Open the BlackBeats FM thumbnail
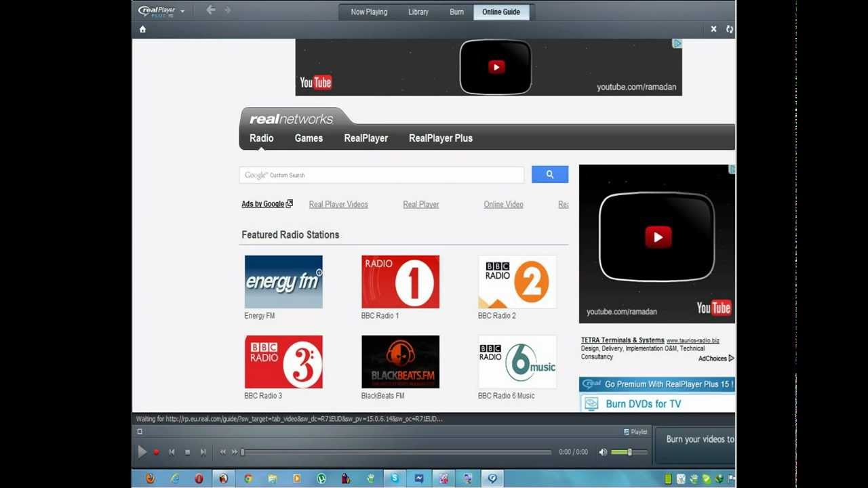 [400, 362]
